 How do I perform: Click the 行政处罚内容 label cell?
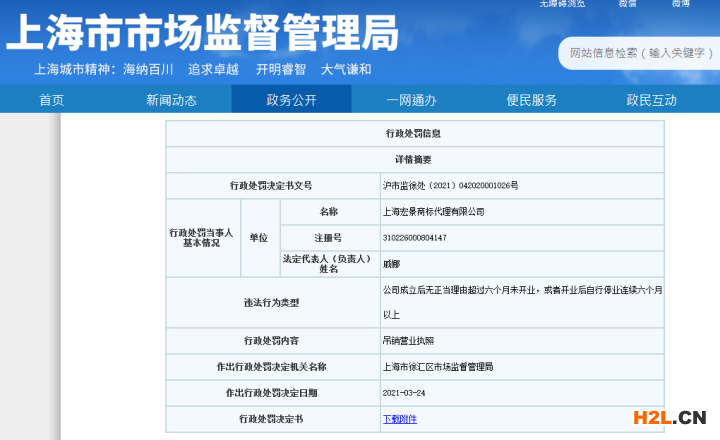[x=271, y=341]
